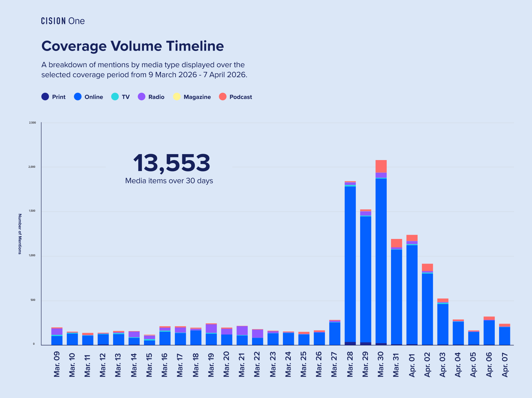Select the Print legend text label
Image resolution: width=532 pixels, height=398 pixels.
point(59,97)
